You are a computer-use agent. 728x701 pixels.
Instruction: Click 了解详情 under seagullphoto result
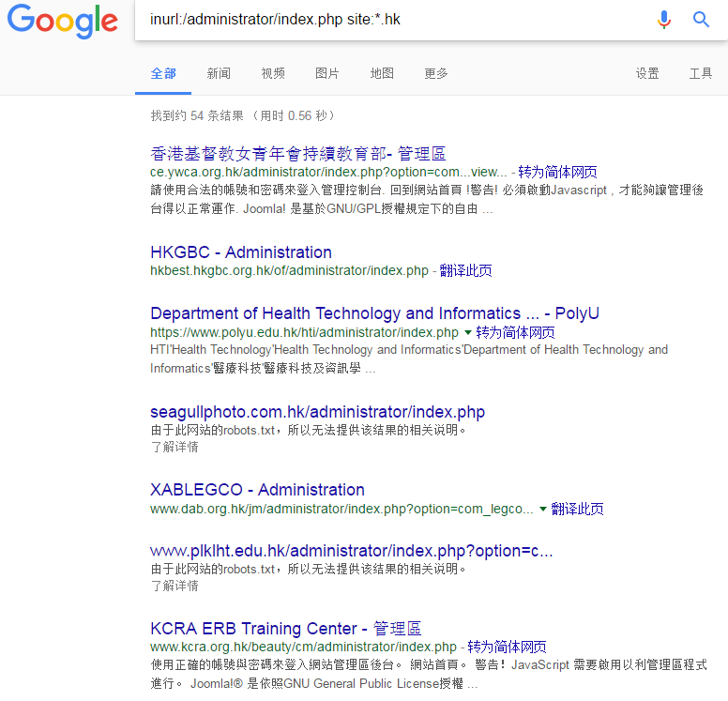click(x=174, y=447)
